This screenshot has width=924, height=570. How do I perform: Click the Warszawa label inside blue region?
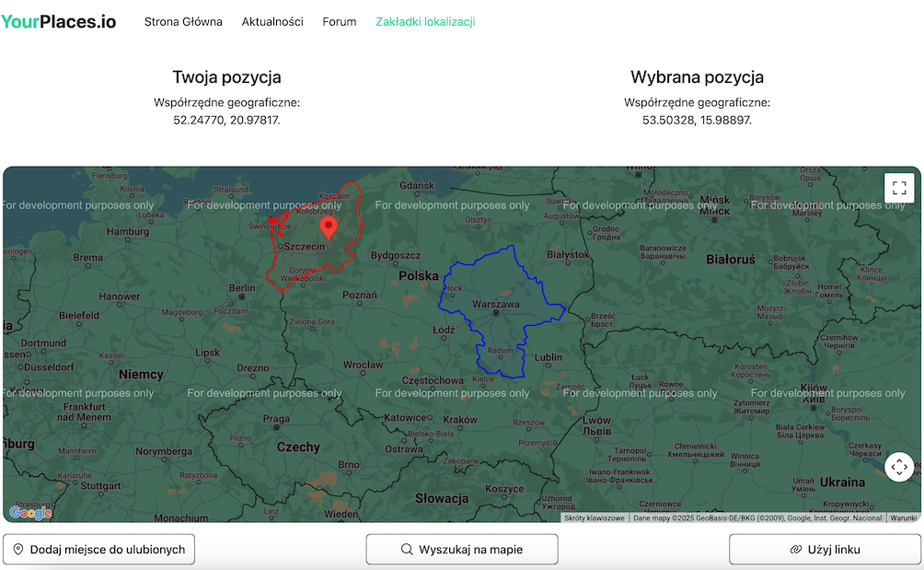496,304
